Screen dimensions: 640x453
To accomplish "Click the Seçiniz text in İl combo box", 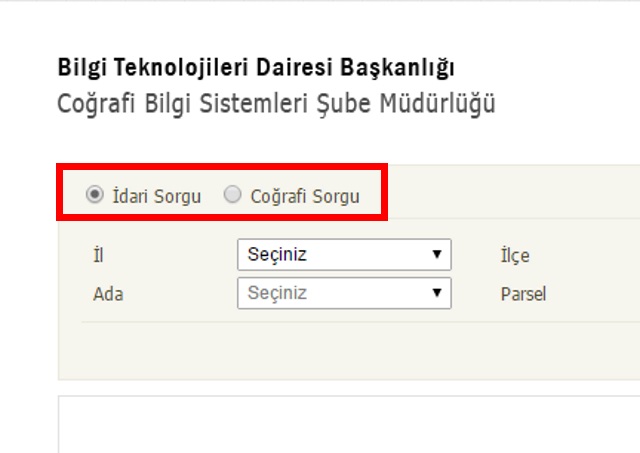I will [x=277, y=255].
